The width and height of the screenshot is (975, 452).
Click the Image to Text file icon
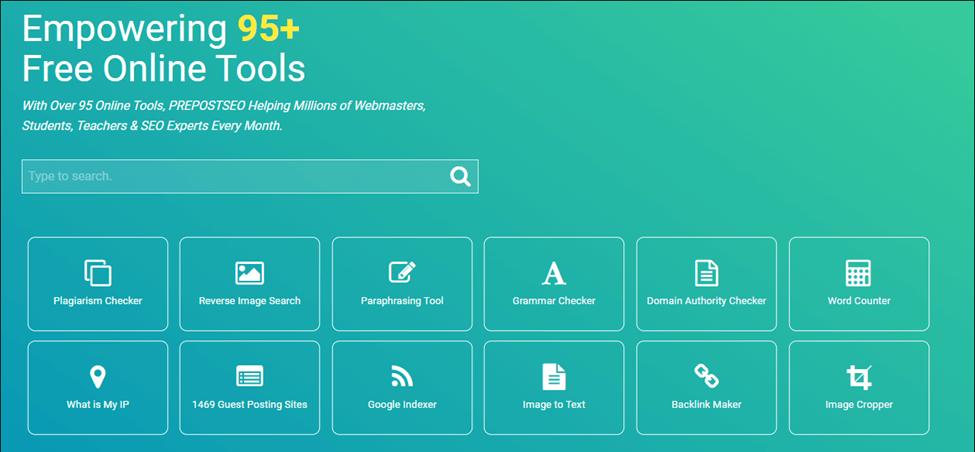click(x=554, y=377)
